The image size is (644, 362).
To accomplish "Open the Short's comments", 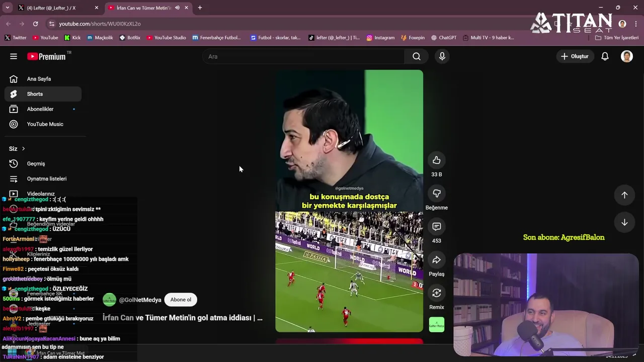I will 437,227.
